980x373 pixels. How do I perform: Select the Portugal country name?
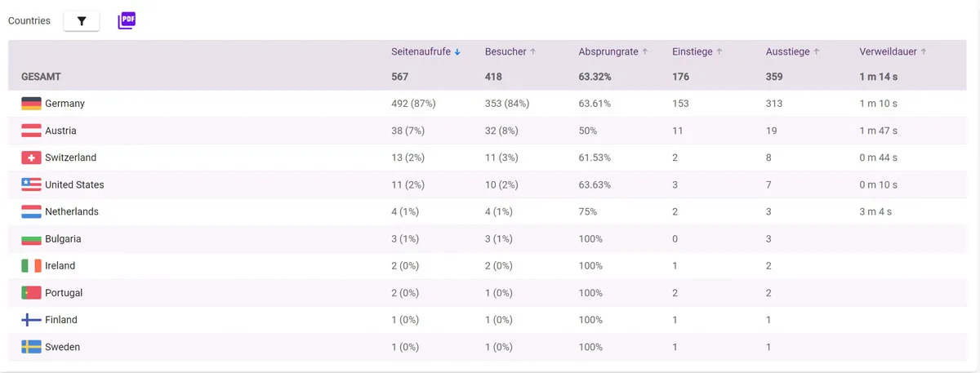click(64, 293)
